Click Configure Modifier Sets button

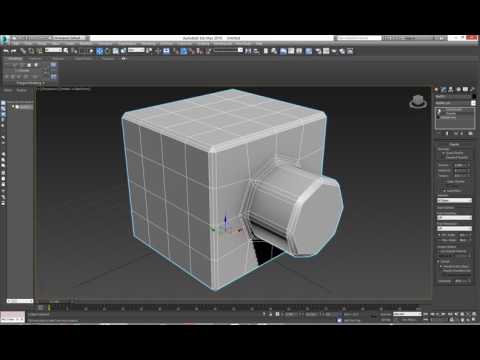pyautogui.click(x=470, y=133)
